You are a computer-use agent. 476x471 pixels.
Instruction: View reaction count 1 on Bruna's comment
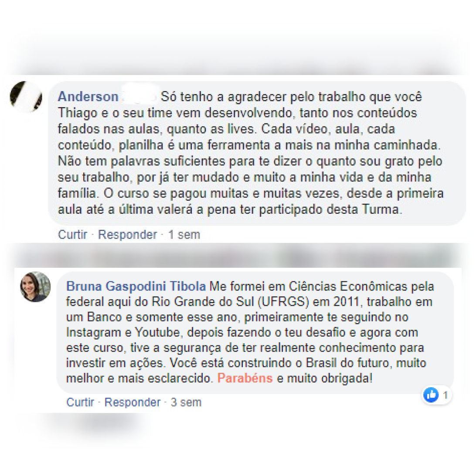(445, 395)
